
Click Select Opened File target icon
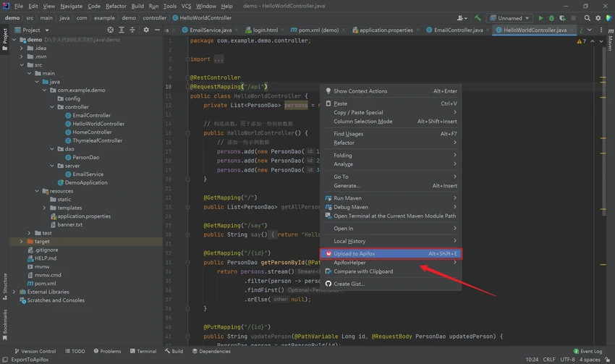(111, 30)
